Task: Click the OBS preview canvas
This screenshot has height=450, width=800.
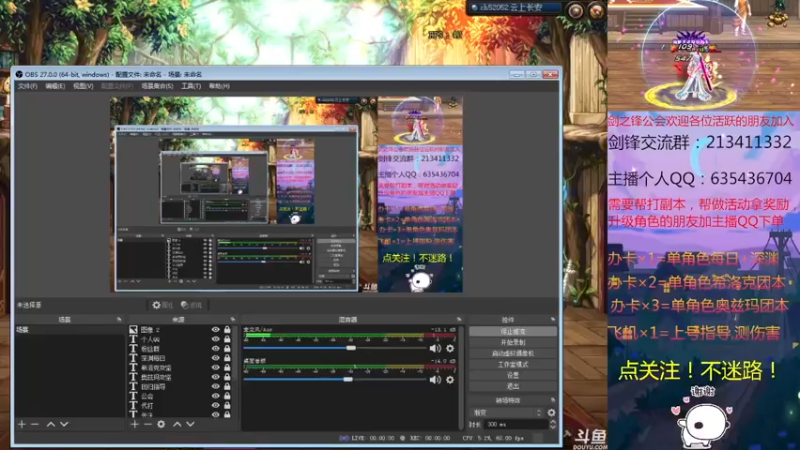Action: pyautogui.click(x=286, y=194)
